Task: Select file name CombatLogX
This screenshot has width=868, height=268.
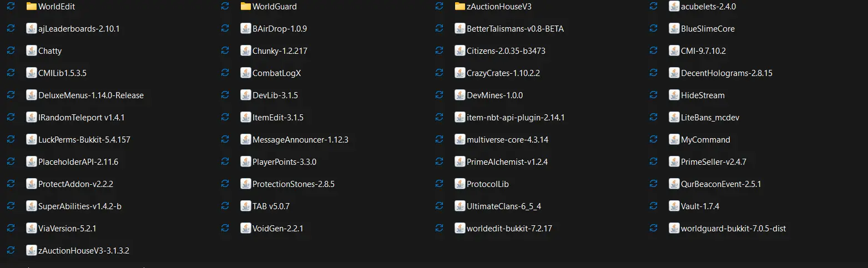Action: (x=277, y=73)
